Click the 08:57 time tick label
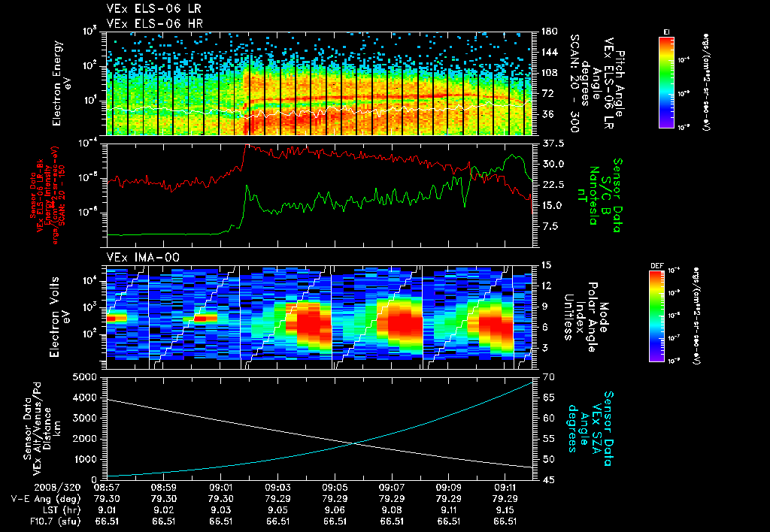The width and height of the screenshot is (770, 532). click(x=107, y=488)
